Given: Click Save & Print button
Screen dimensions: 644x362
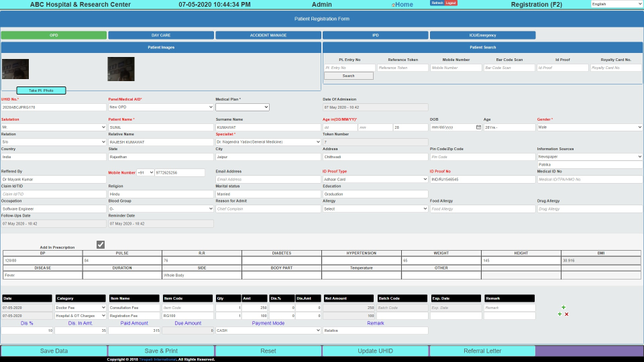Looking at the screenshot, I should click(161, 351).
